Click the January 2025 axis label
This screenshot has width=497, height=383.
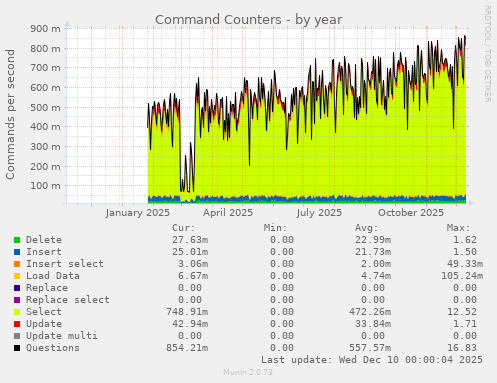138,213
